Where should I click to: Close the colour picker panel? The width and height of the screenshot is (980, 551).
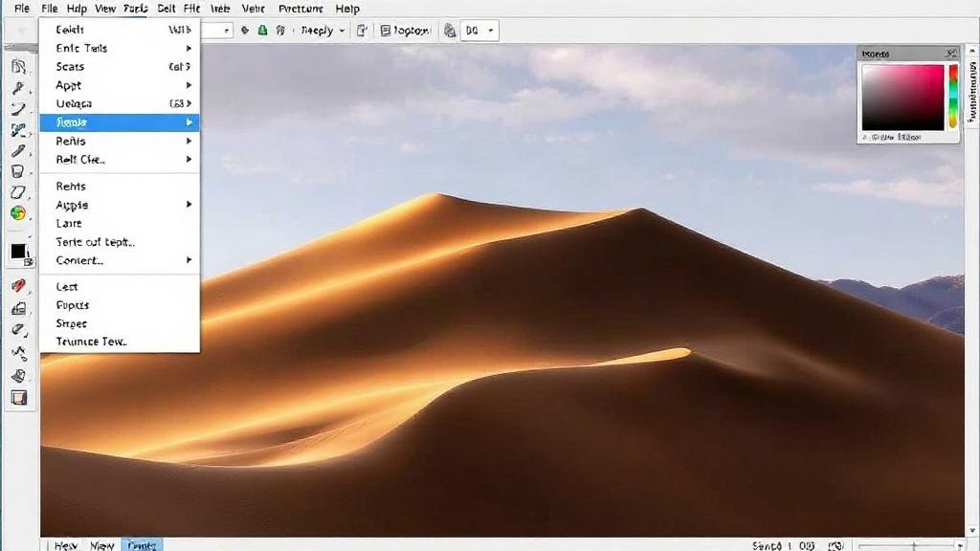coord(950,54)
